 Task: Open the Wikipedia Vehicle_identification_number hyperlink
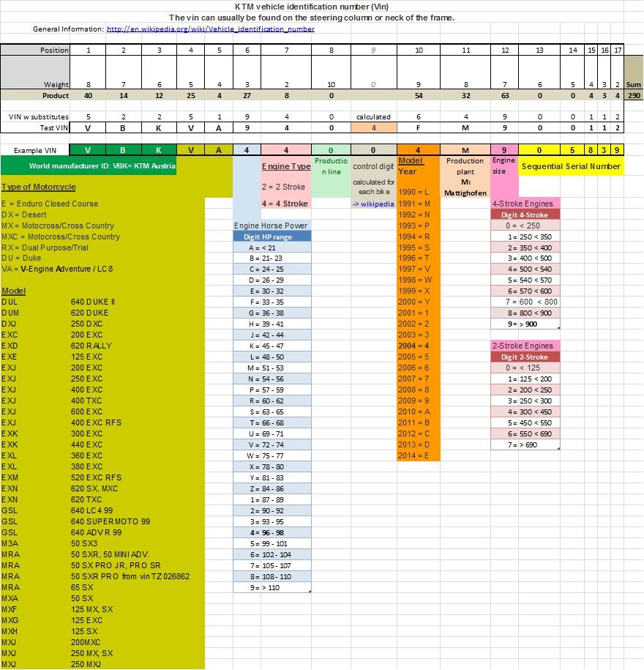click(x=211, y=29)
